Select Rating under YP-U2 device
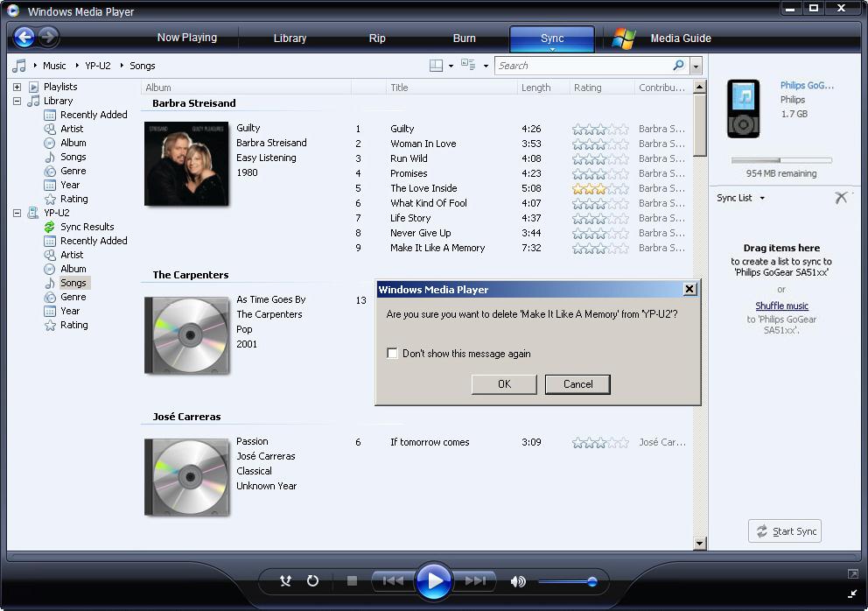This screenshot has height=611, width=868. pos(73,325)
